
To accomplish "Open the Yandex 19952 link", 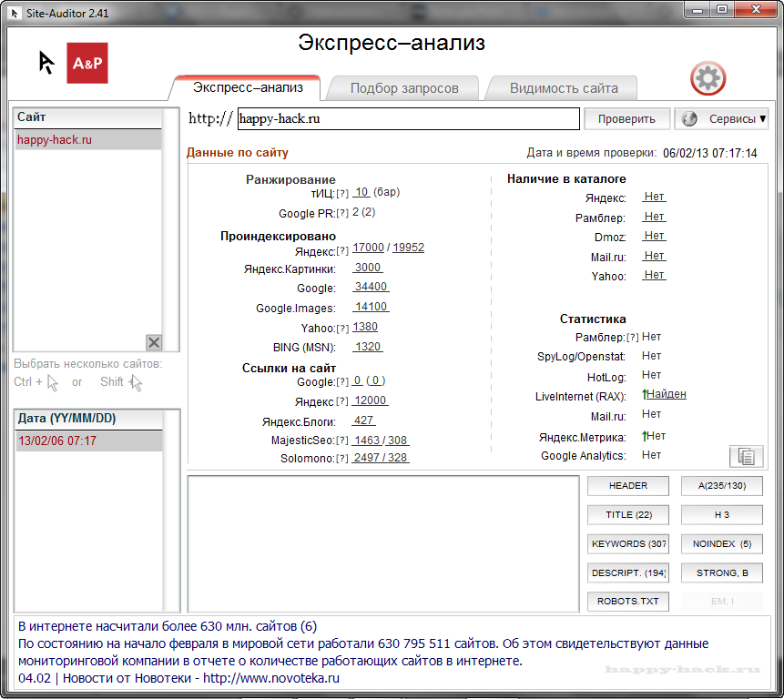I will pos(408,248).
